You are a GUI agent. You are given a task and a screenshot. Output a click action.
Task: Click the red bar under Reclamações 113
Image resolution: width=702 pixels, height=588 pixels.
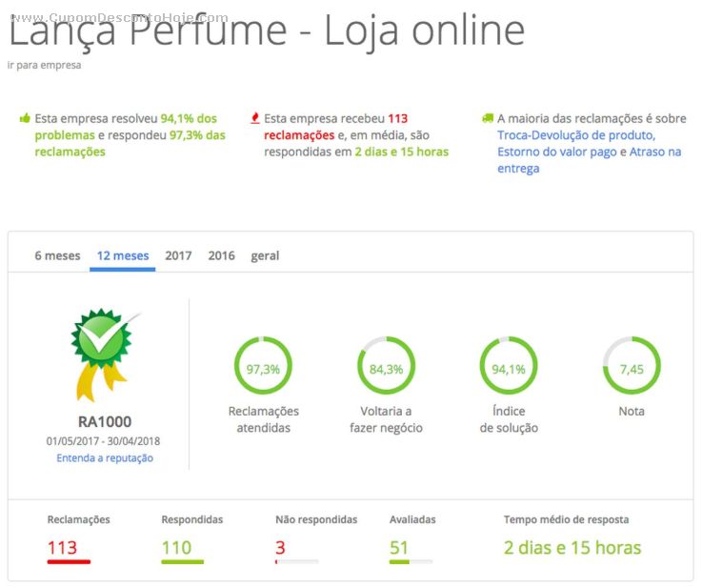(x=69, y=561)
